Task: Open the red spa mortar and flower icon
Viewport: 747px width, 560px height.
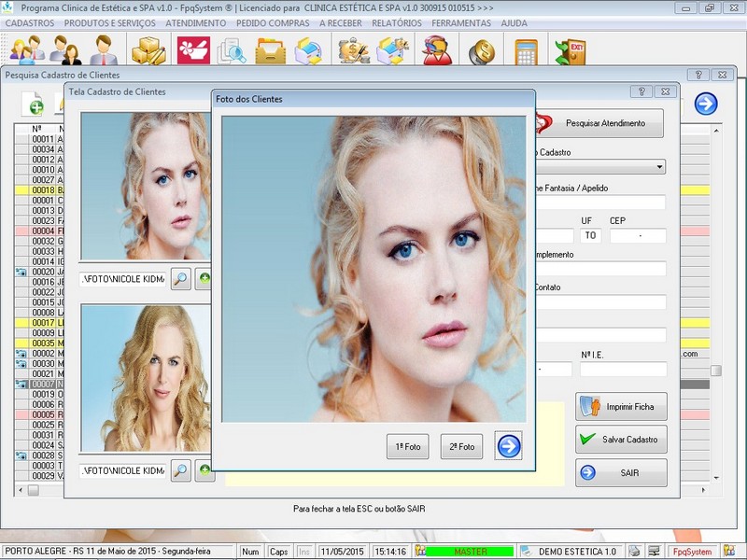Action: (x=193, y=50)
